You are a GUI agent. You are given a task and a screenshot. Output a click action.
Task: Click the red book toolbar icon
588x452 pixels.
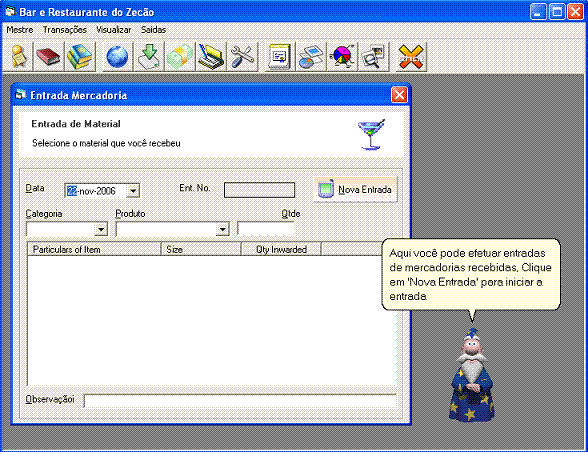(48, 57)
